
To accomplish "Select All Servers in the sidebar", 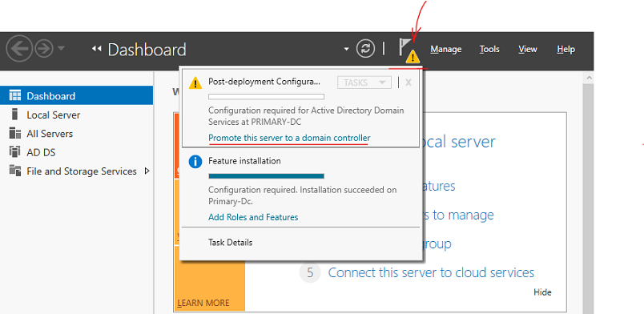I will coord(50,134).
